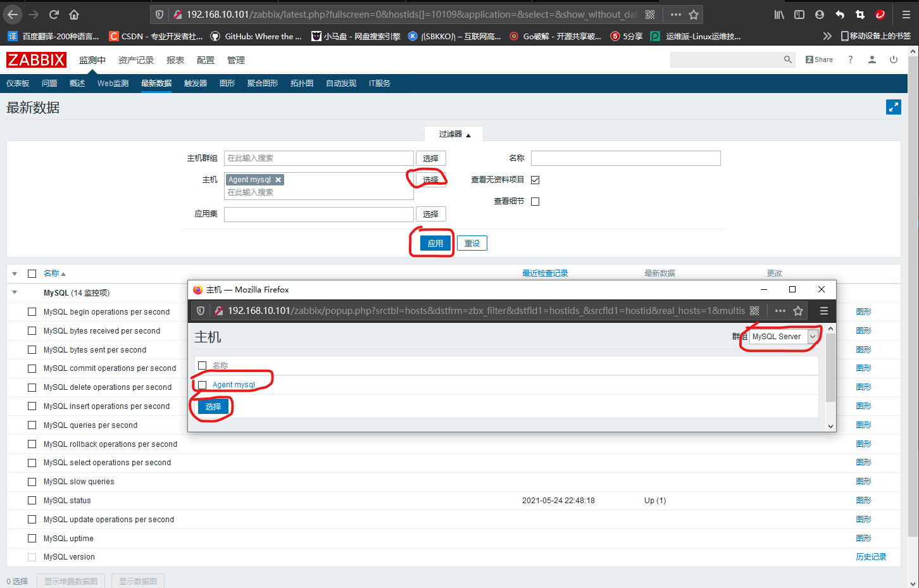This screenshot has width=919, height=588.
Task: Switch to the Web monitoring submenu tab
Action: (113, 84)
